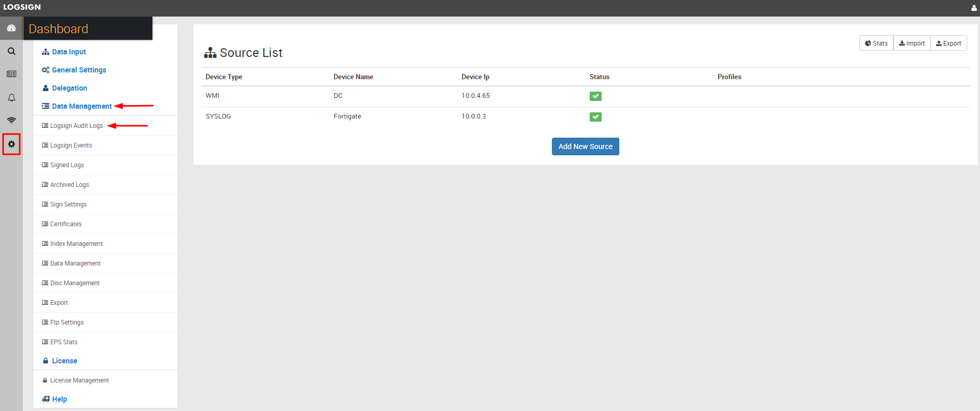This screenshot has width=980, height=411.
Task: Toggle status check for WMI DC source
Action: (595, 96)
